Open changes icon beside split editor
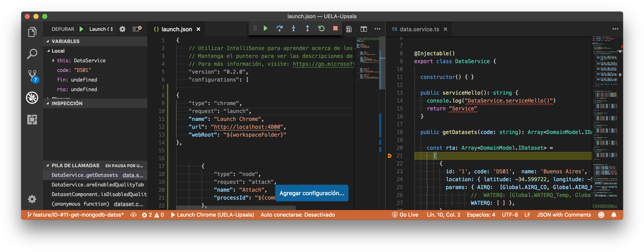 [x=349, y=29]
